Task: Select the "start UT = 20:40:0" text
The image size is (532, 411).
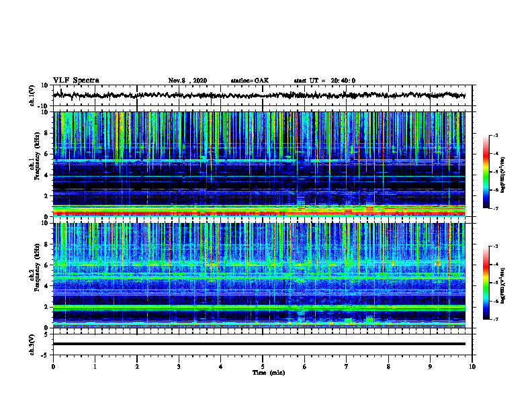Action: (x=324, y=81)
